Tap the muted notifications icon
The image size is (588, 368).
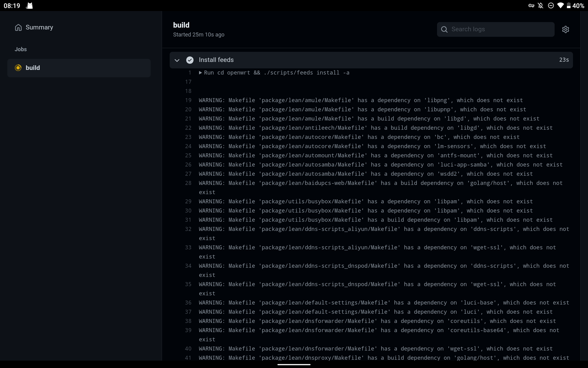[x=541, y=6]
